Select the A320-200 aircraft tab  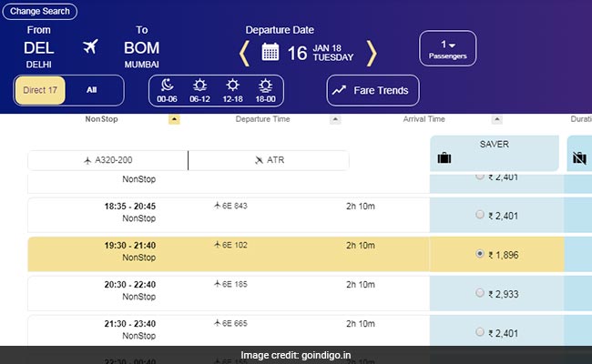click(108, 160)
